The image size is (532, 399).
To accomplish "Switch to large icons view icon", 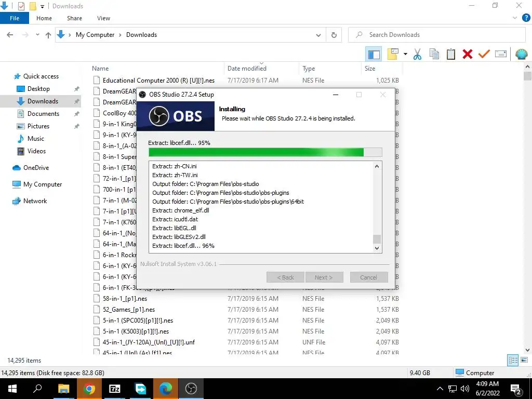I will 524,361.
